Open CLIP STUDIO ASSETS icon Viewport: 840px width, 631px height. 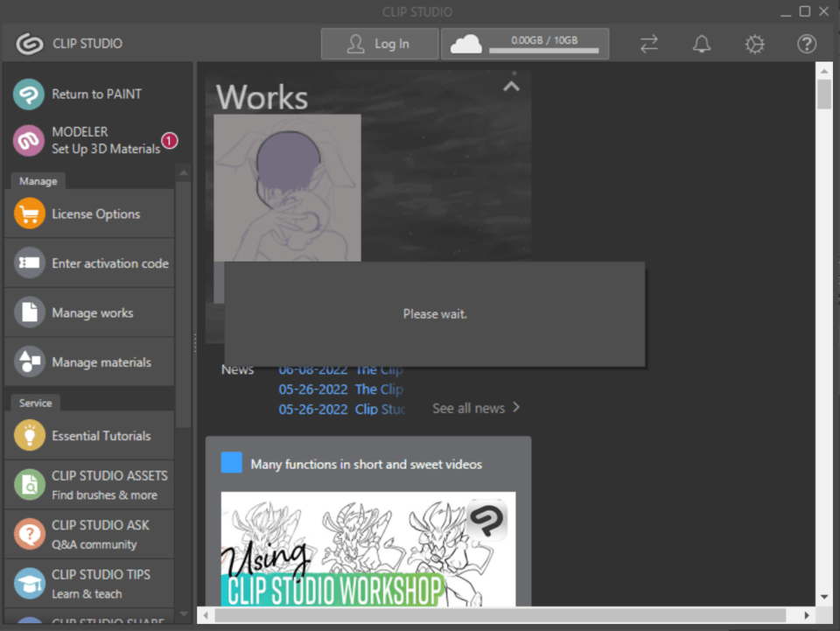30,485
